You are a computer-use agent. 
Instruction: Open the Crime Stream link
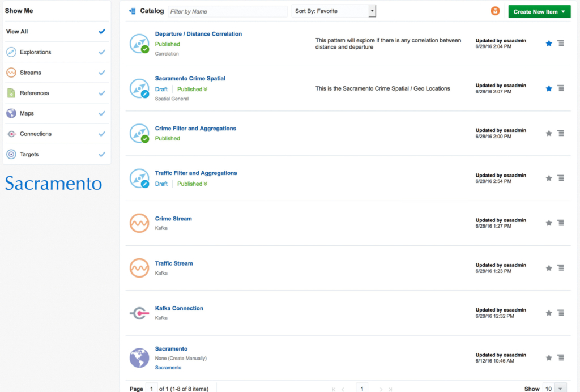point(173,219)
